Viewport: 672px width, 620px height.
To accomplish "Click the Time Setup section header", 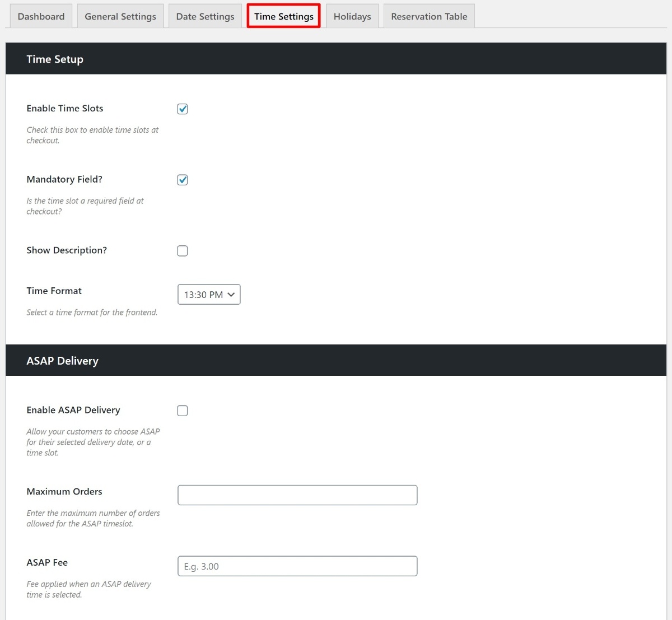I will click(x=55, y=59).
